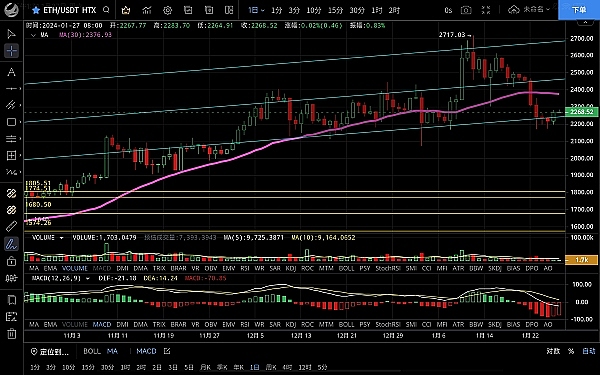The height and width of the screenshot is (375, 600).
Task: Expand the 1日 interval dropdown
Action: tap(256, 10)
